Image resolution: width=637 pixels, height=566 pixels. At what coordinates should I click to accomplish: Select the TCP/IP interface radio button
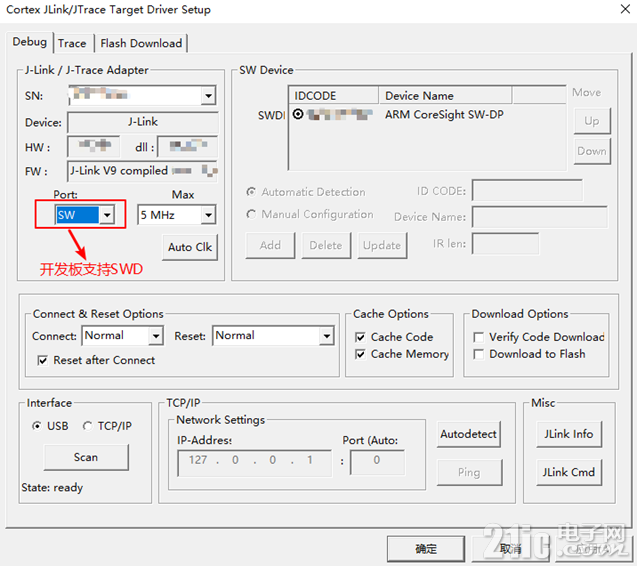[87, 426]
